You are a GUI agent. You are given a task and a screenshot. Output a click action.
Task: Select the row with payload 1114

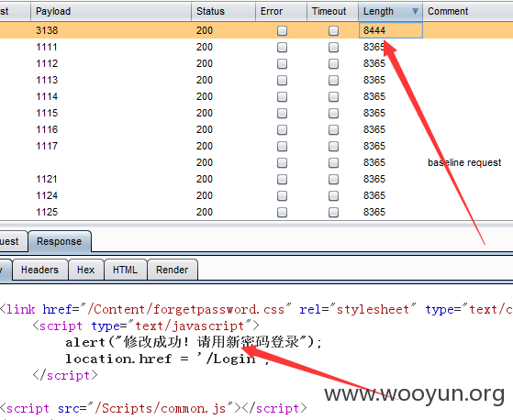(x=257, y=97)
